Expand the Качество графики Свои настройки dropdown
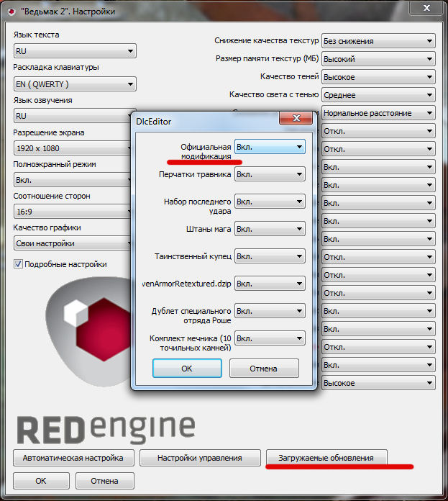448x501 pixels. tap(73, 243)
